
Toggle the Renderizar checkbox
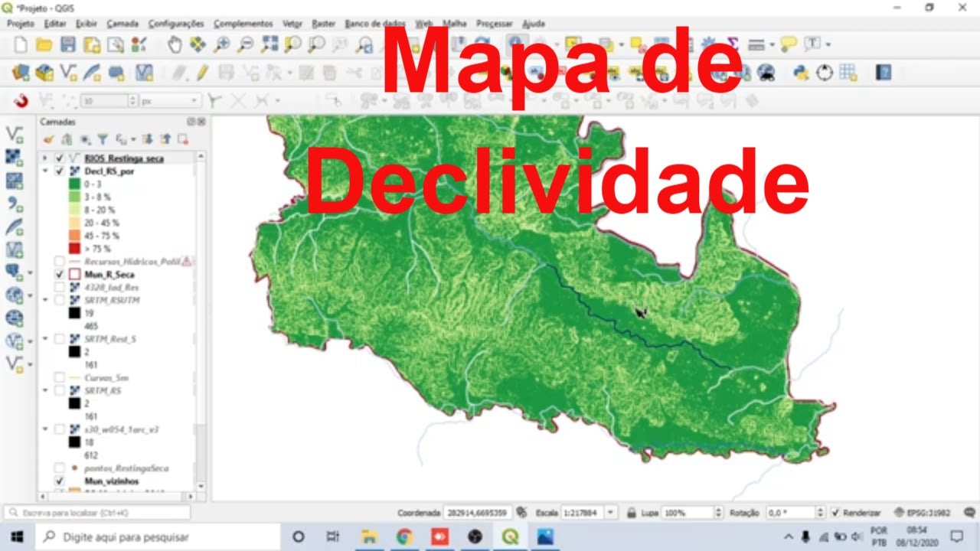[836, 513]
